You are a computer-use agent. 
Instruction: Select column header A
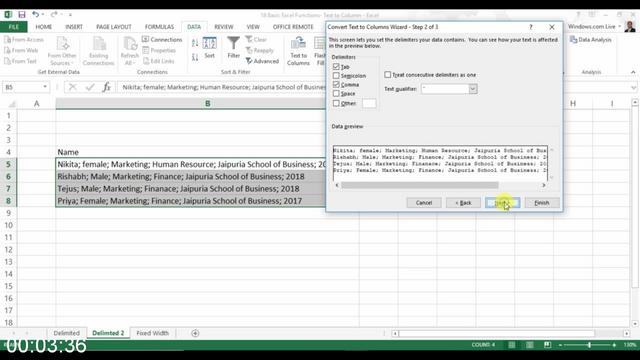(x=37, y=104)
